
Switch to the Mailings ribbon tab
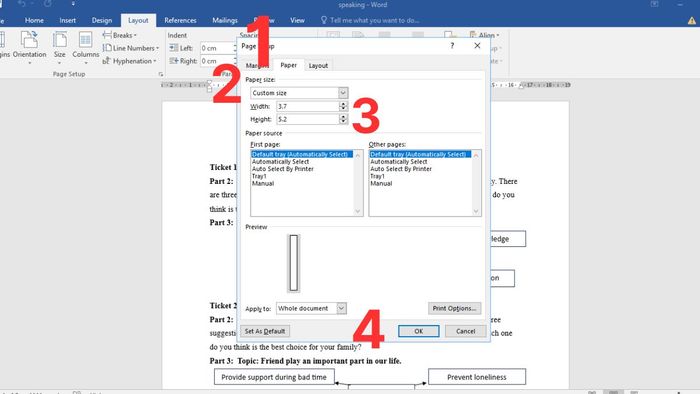225,20
